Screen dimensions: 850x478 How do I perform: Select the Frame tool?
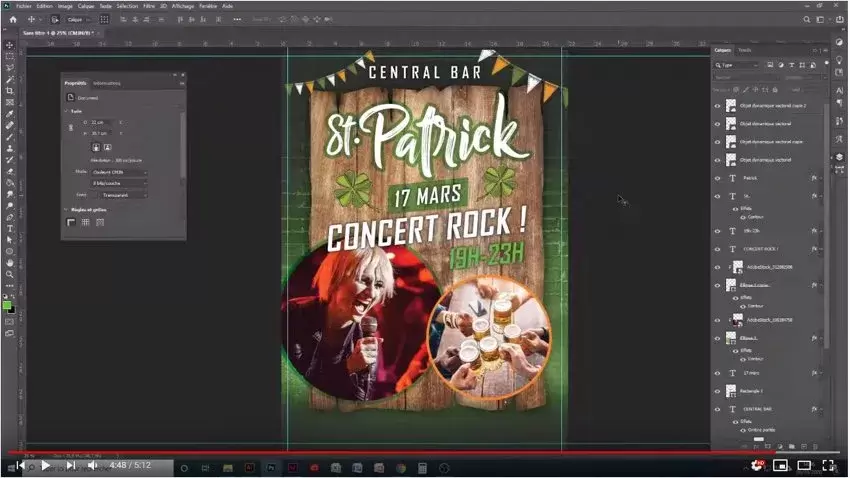pos(10,102)
